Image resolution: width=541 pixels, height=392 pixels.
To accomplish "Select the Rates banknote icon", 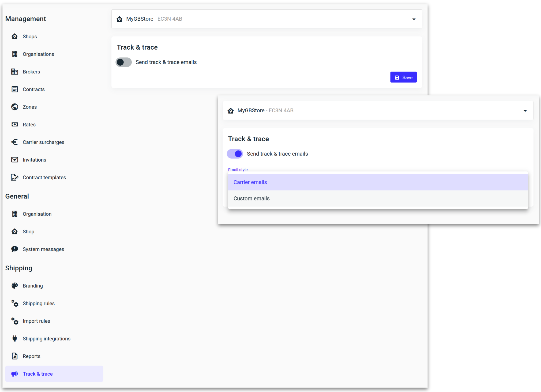I will tap(15, 124).
